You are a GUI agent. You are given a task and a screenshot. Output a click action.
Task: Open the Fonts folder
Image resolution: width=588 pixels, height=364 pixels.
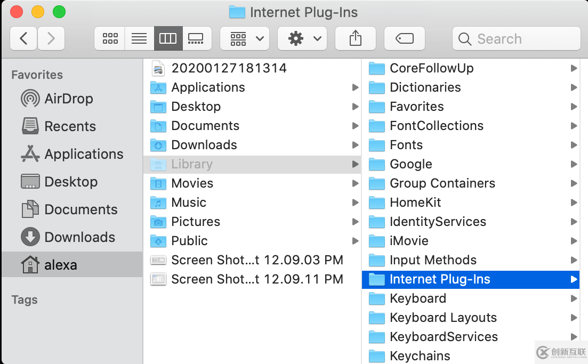[x=407, y=144]
